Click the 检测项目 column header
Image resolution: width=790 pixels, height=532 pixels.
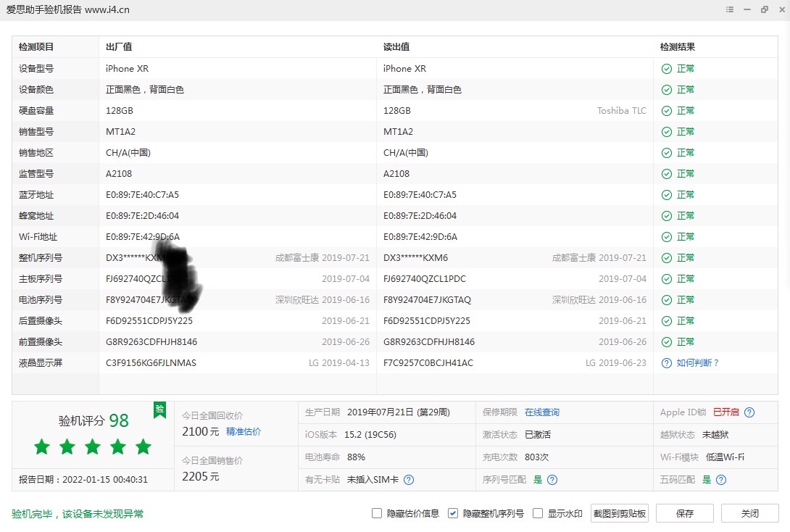point(36,47)
